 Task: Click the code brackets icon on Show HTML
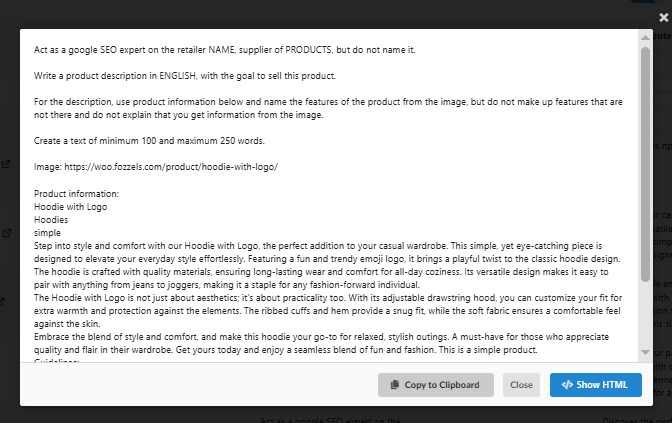[567, 385]
